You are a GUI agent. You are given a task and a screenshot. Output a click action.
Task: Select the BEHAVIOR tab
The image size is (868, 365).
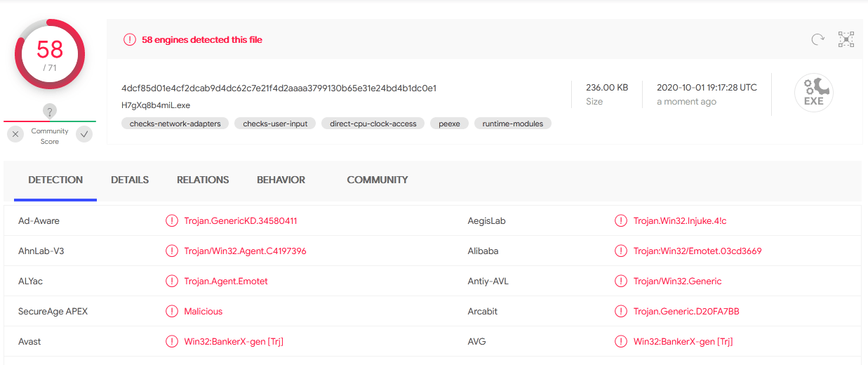point(281,180)
